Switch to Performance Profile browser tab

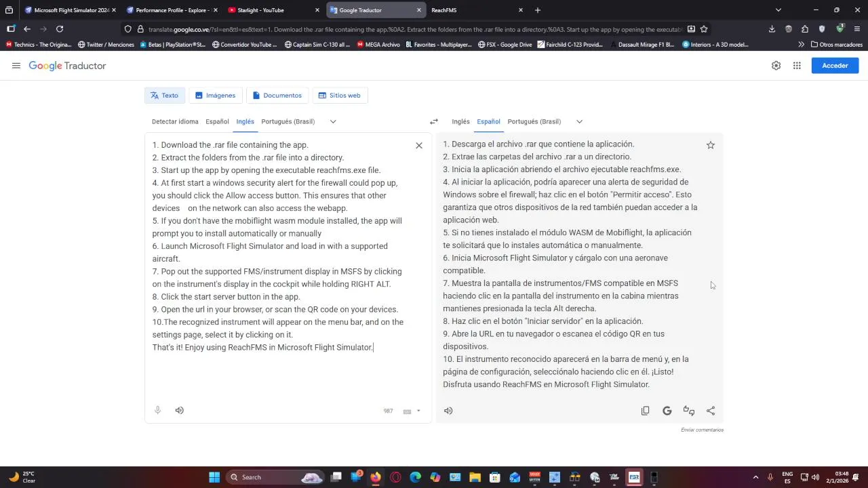pos(171,10)
